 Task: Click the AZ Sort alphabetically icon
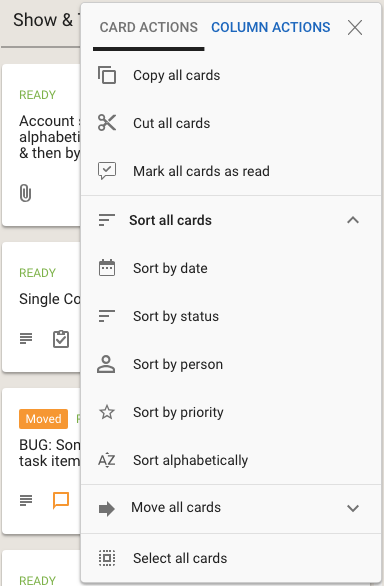107,460
